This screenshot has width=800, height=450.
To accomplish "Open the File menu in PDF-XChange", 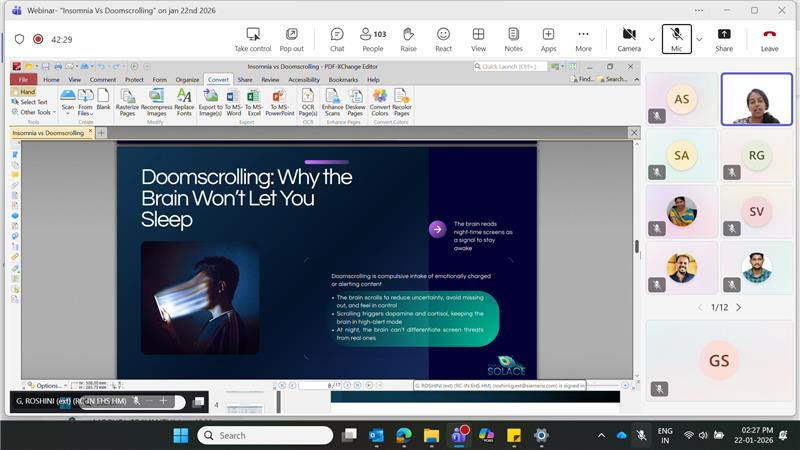I will pos(23,79).
